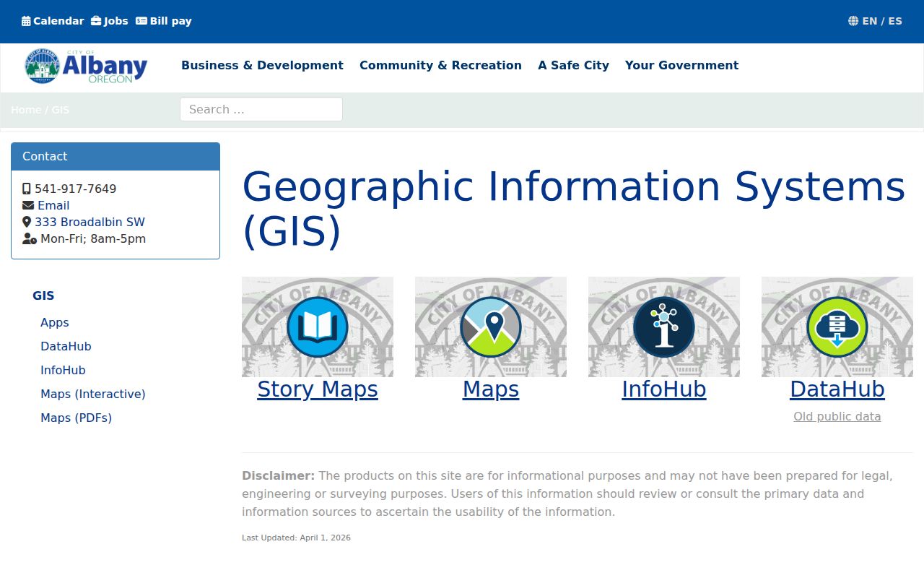The image size is (924, 578).
Task: Open the Business & Development menu
Action: tap(262, 65)
